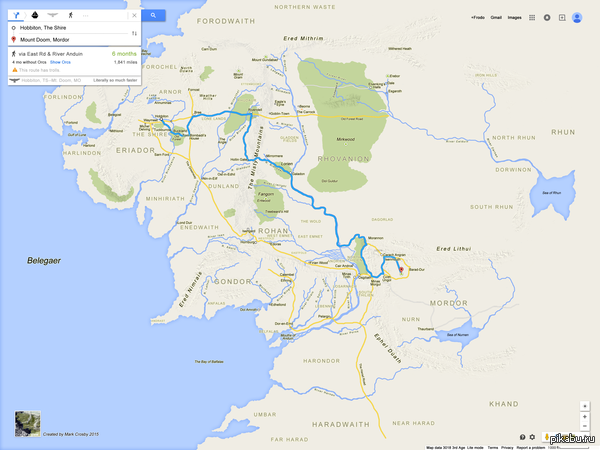Expand more travel modes ellipsis

85,15
